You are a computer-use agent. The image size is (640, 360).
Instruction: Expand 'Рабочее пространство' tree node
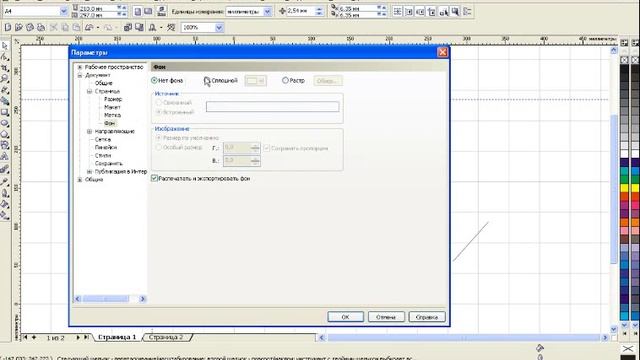click(80, 67)
